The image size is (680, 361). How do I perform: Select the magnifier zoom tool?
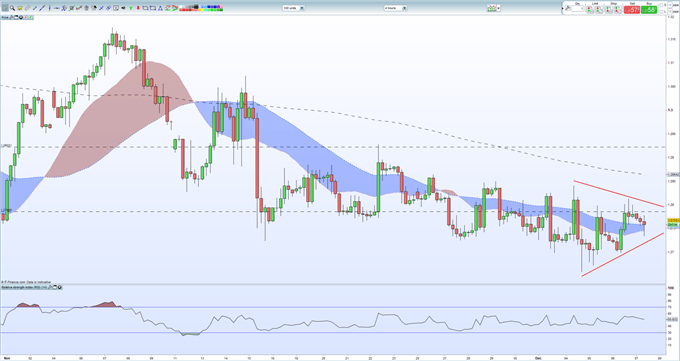[13, 8]
